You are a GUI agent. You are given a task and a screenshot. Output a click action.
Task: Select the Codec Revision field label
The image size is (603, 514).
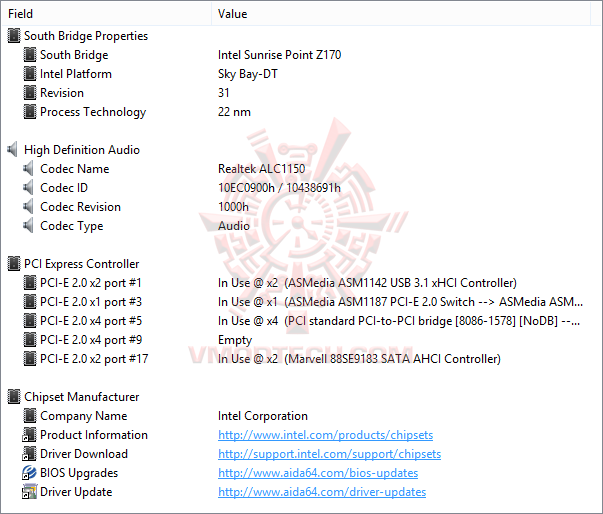[80, 206]
